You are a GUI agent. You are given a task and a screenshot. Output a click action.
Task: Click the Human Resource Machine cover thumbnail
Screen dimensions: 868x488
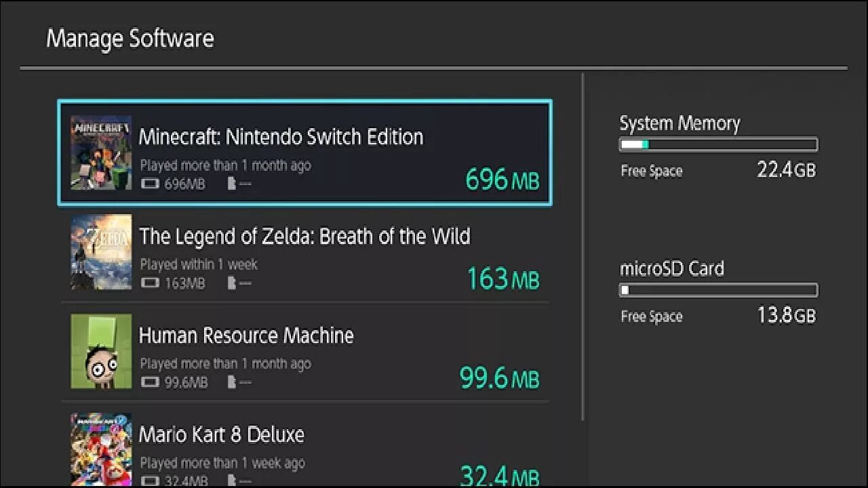point(101,351)
